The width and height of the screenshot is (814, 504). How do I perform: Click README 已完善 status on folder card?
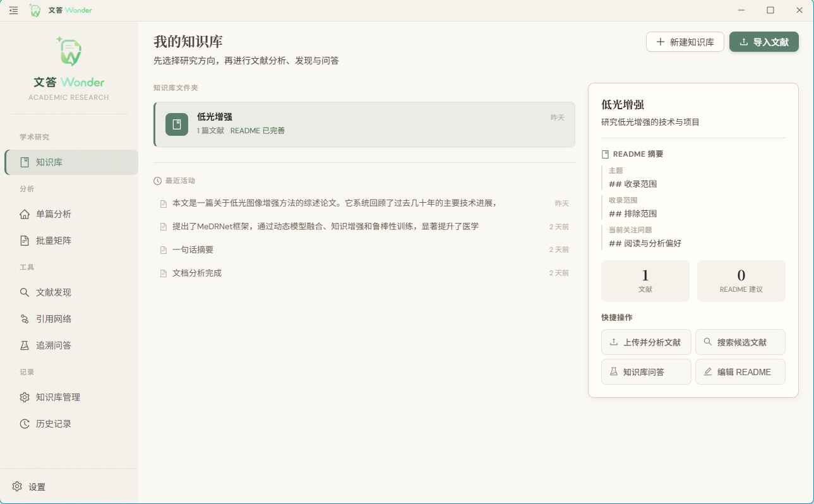258,131
